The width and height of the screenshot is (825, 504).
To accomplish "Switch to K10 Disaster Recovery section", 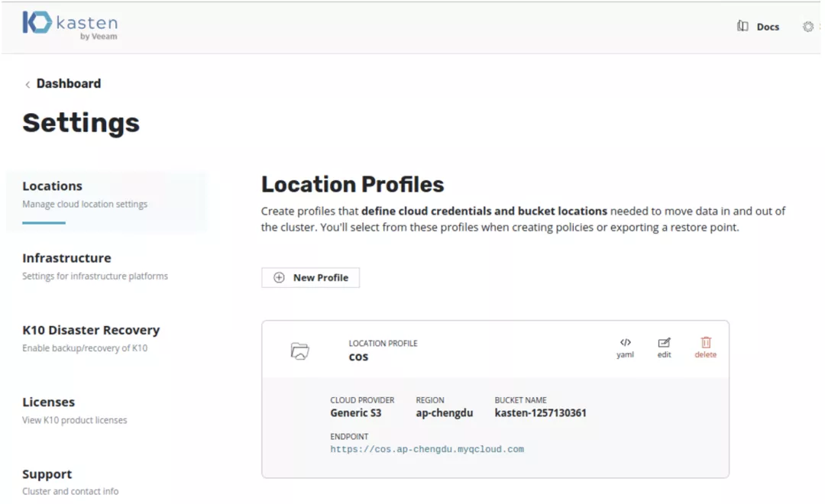I will tap(91, 330).
